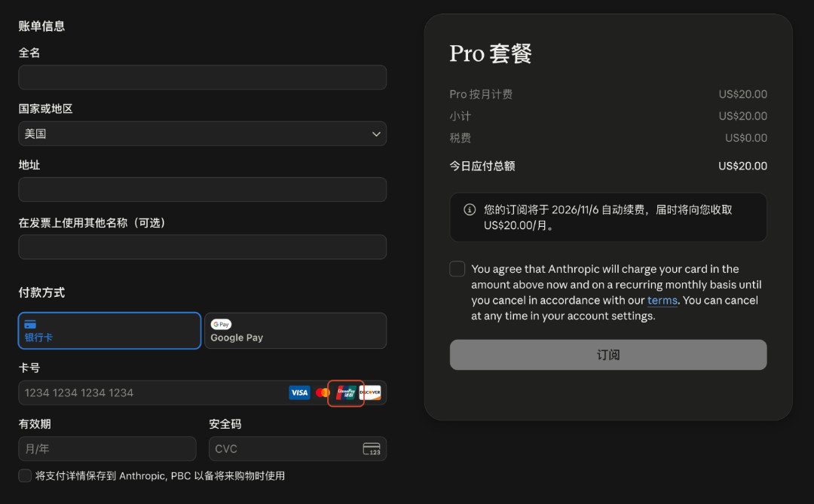
Task: Click the Pro 按月计费 line item label
Action: (481, 94)
